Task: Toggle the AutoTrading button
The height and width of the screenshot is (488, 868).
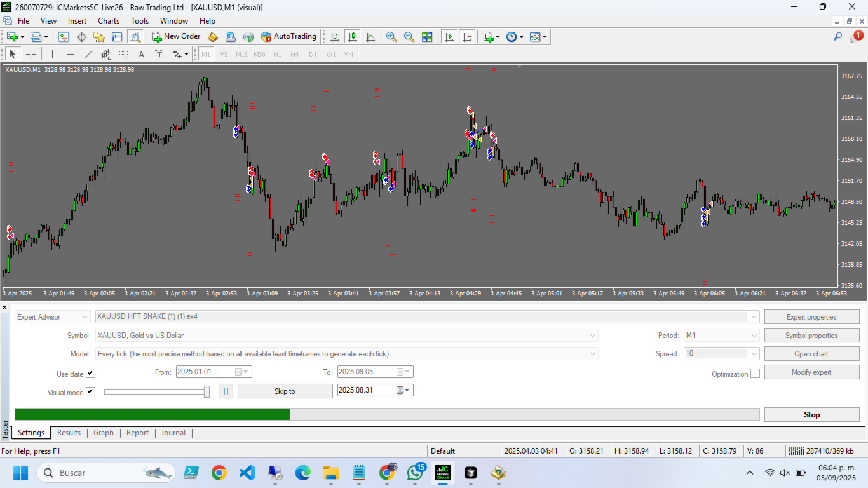Action: 288,37
